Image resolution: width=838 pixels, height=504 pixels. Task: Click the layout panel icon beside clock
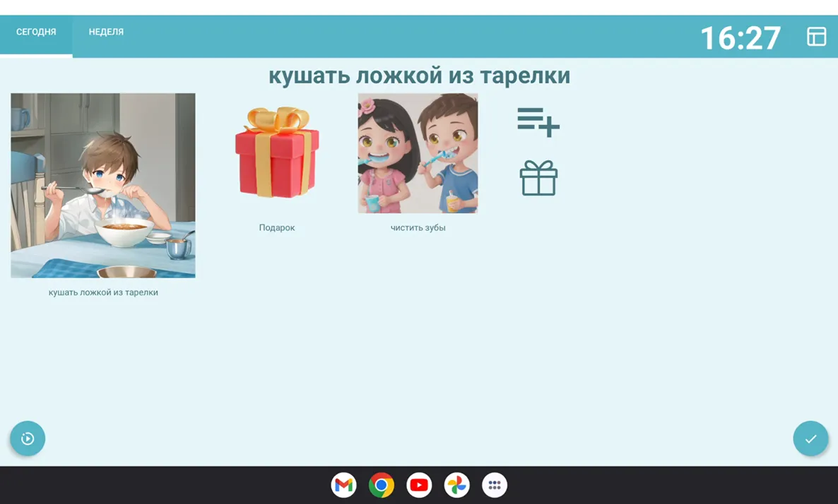(x=816, y=36)
